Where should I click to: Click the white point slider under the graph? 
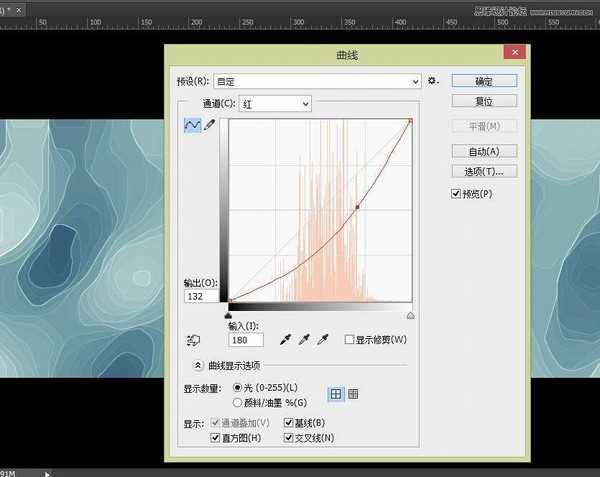pos(410,314)
